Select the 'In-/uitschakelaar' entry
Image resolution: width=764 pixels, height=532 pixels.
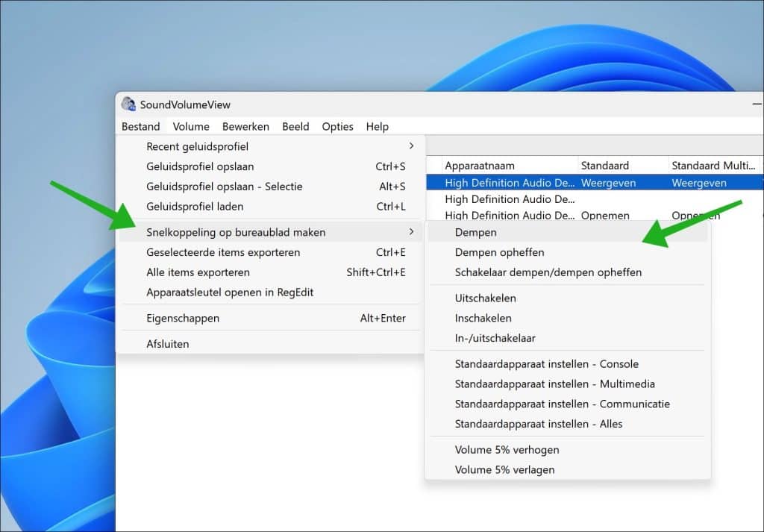pyautogui.click(x=568, y=338)
